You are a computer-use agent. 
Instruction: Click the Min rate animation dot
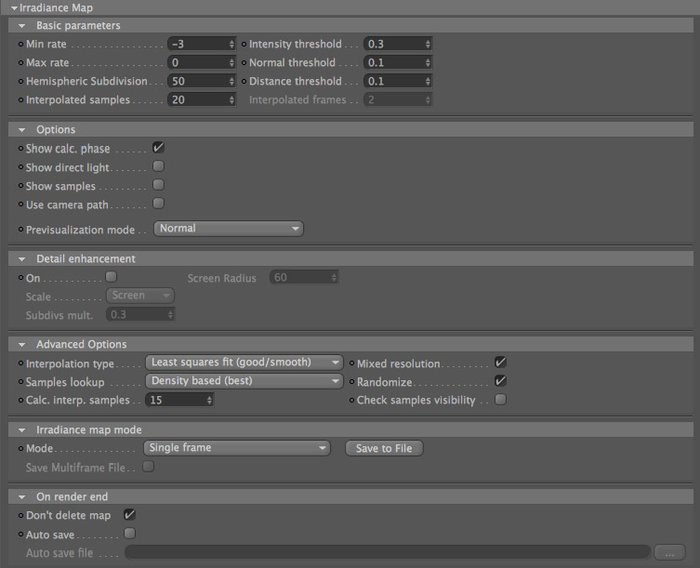[x=21, y=44]
